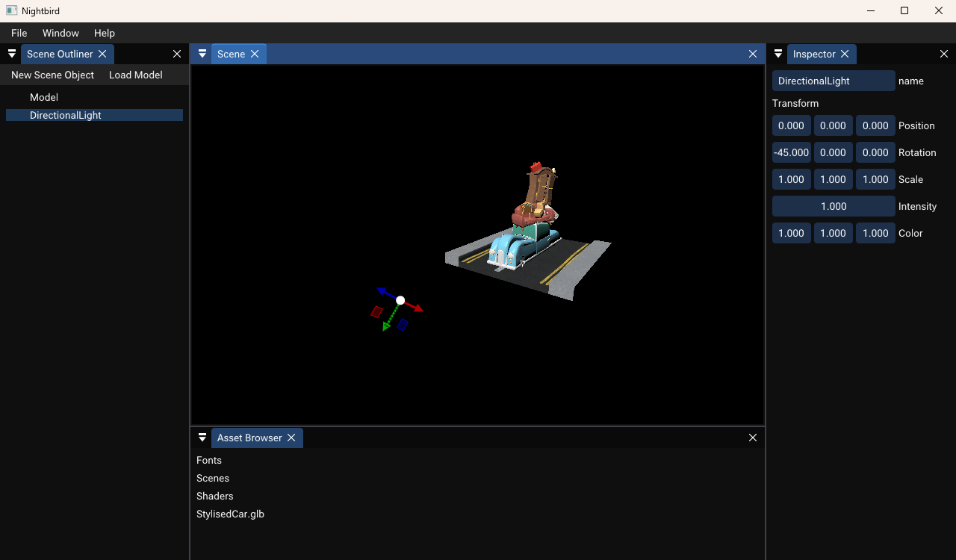956x560 pixels.
Task: Click the Scene viewport panel options icon
Action: point(202,53)
